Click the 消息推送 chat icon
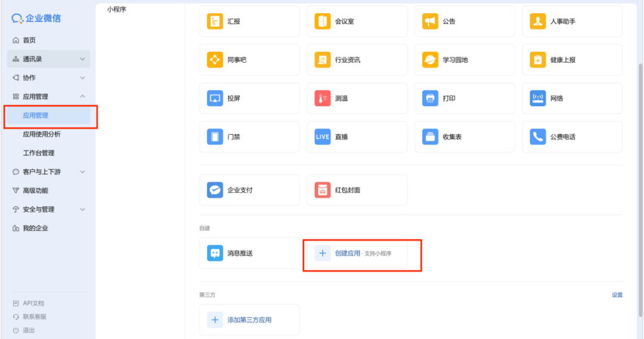Image resolution: width=644 pixels, height=339 pixels. [215, 253]
